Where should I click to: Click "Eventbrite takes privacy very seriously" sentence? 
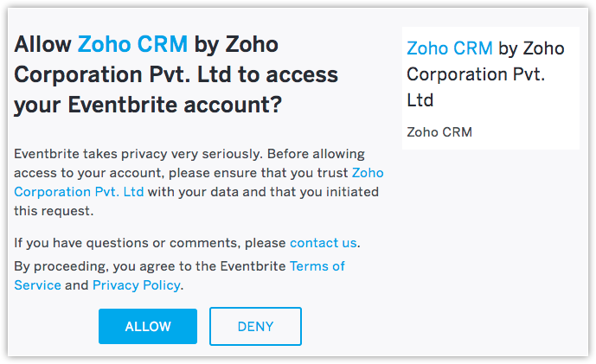click(x=147, y=154)
